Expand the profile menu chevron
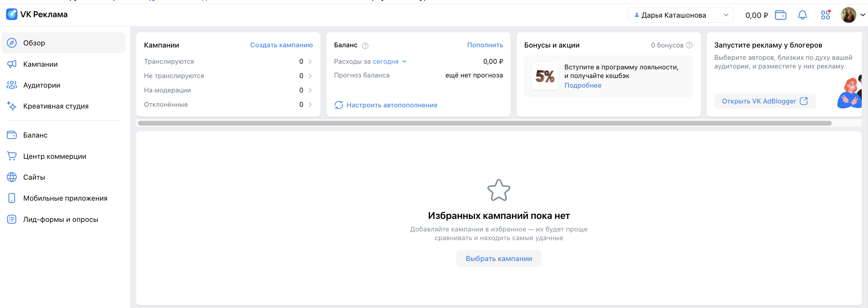 pos(863,15)
